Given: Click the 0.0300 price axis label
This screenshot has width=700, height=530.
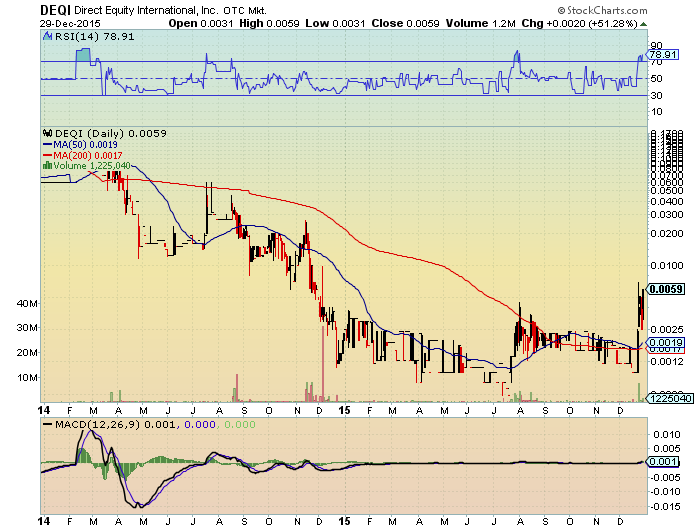Looking at the screenshot, I should click(x=667, y=215).
